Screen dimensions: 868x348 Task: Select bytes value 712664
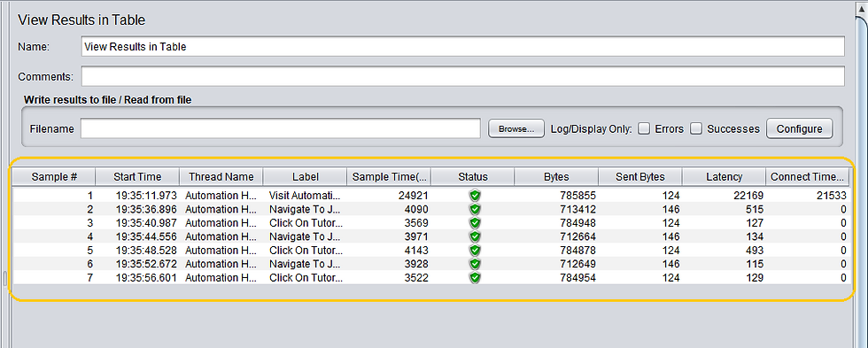(577, 236)
